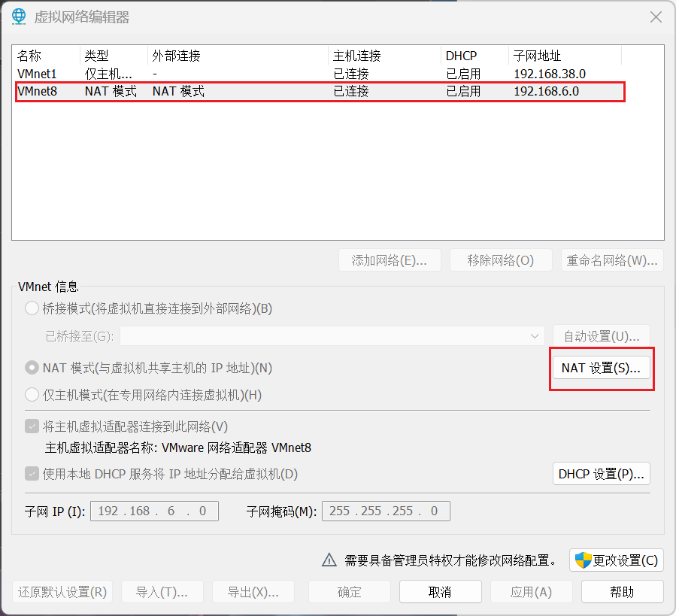Click the 确定 button
The height and width of the screenshot is (616, 676).
(349, 592)
